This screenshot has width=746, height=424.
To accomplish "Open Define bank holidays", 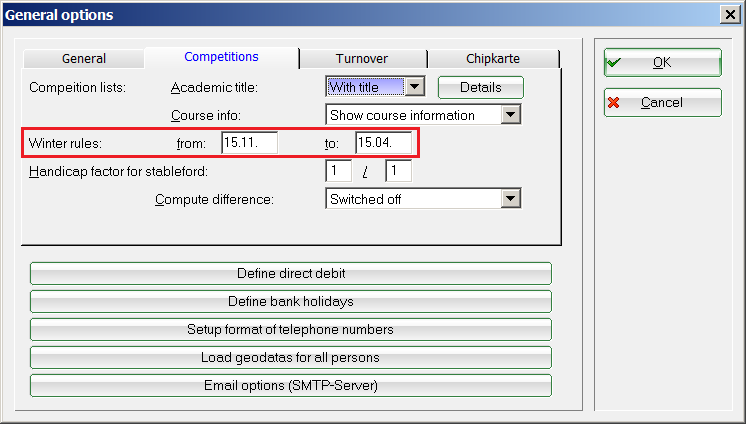I will (290, 302).
